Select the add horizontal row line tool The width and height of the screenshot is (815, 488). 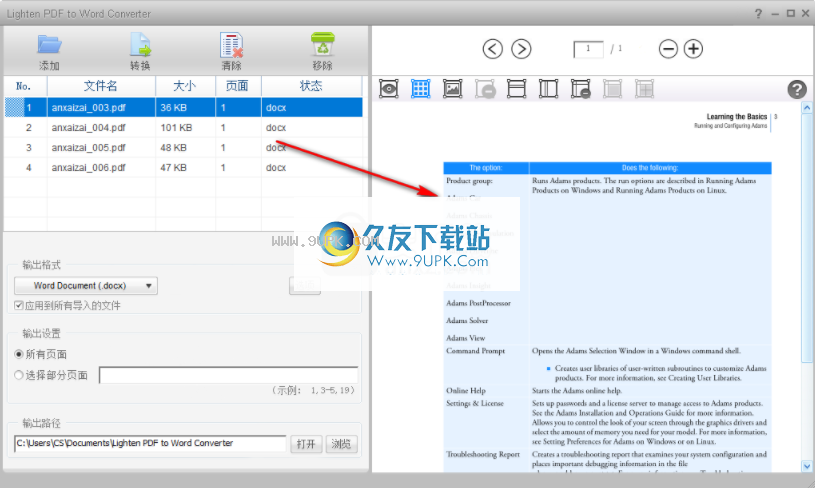pyautogui.click(x=516, y=89)
